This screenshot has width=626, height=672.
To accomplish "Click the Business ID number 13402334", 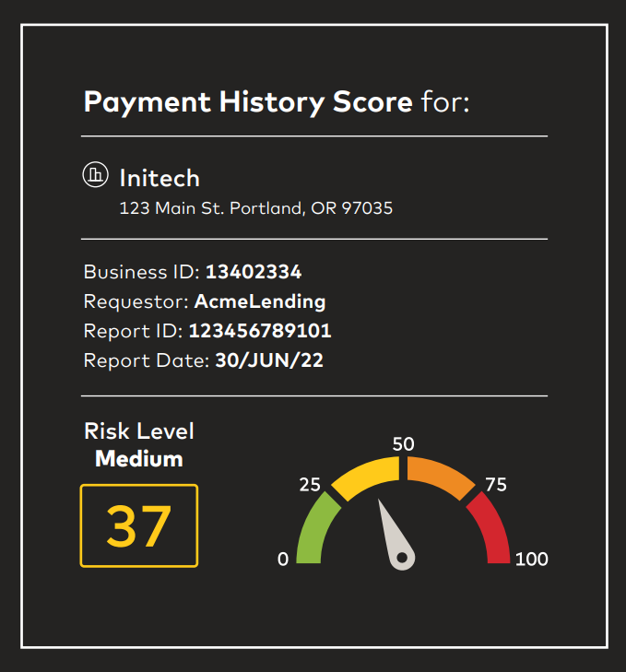I will point(254,272).
